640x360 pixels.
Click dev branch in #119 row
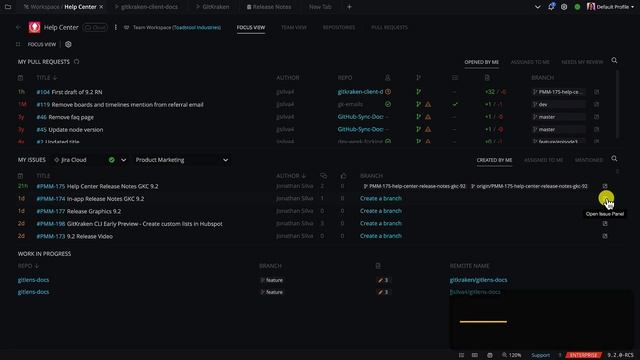click(x=558, y=104)
